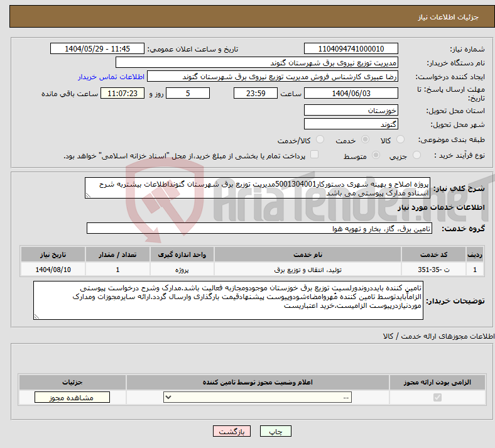495x448 pixels.
Task: Click the need number field 1104094741000010
Action: coord(351,48)
